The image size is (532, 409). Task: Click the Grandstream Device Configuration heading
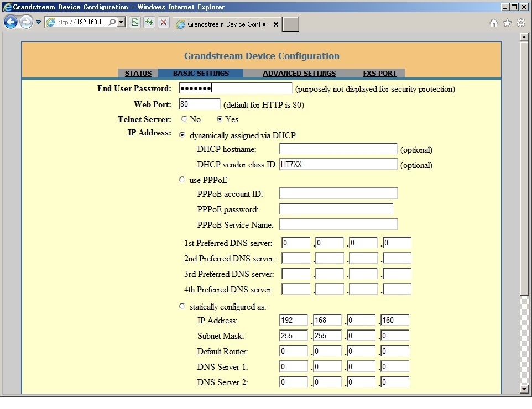pyautogui.click(x=262, y=56)
